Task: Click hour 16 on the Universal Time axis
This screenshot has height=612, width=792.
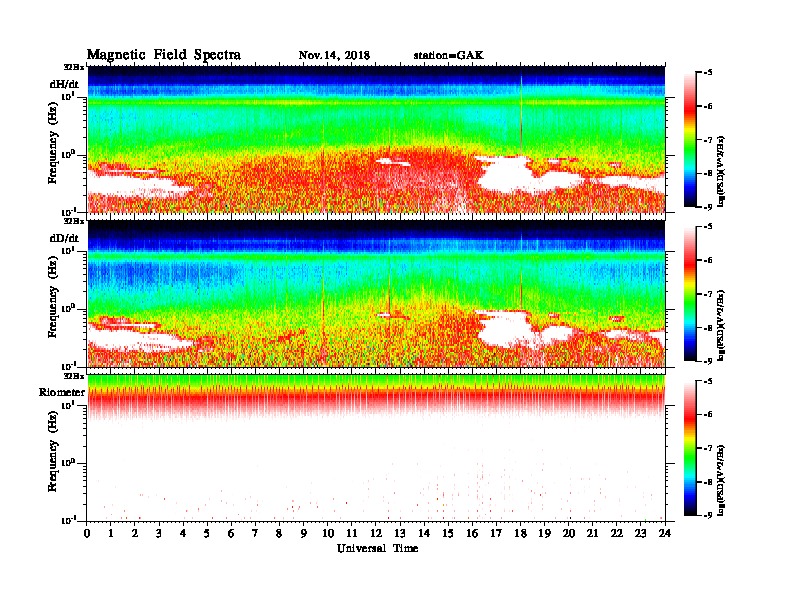Action: (x=472, y=534)
